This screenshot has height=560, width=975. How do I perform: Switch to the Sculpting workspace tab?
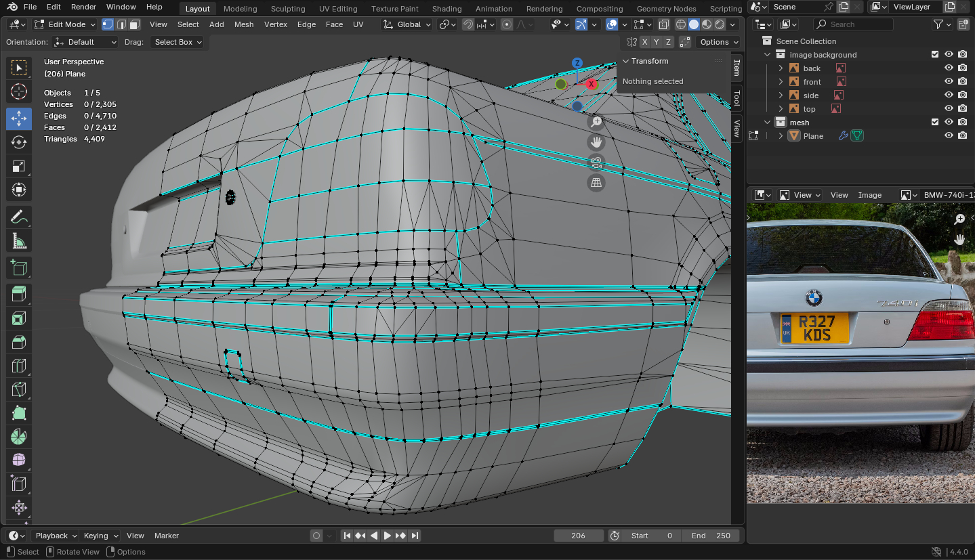288,9
